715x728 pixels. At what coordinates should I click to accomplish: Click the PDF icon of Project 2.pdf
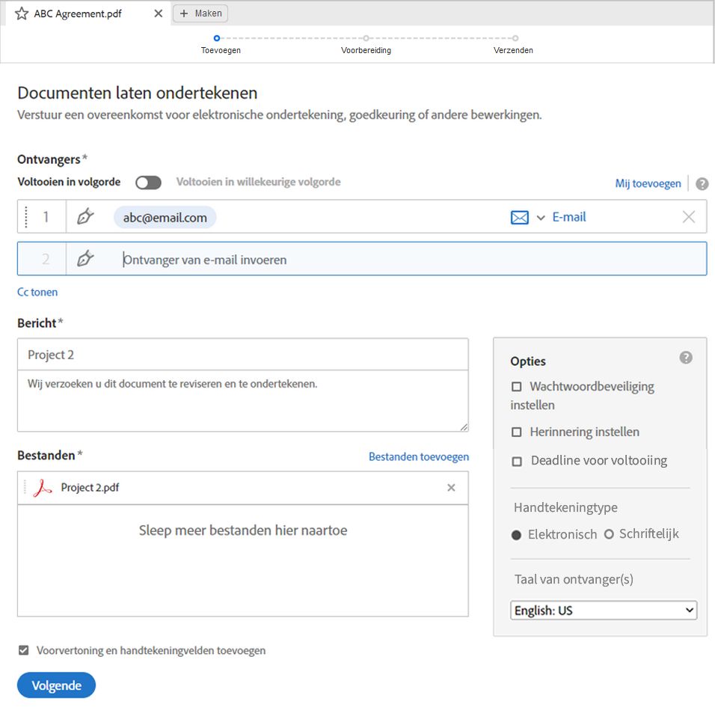[43, 488]
